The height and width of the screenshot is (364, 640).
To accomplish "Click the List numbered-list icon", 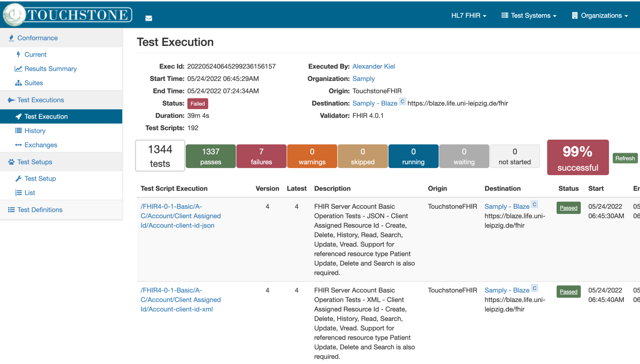I will pos(18,193).
